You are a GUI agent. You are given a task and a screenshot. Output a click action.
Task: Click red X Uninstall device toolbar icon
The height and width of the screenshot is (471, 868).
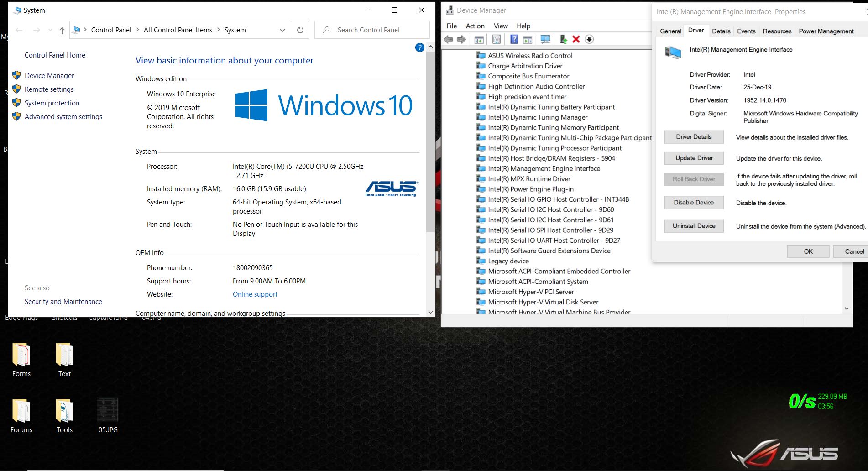click(576, 40)
